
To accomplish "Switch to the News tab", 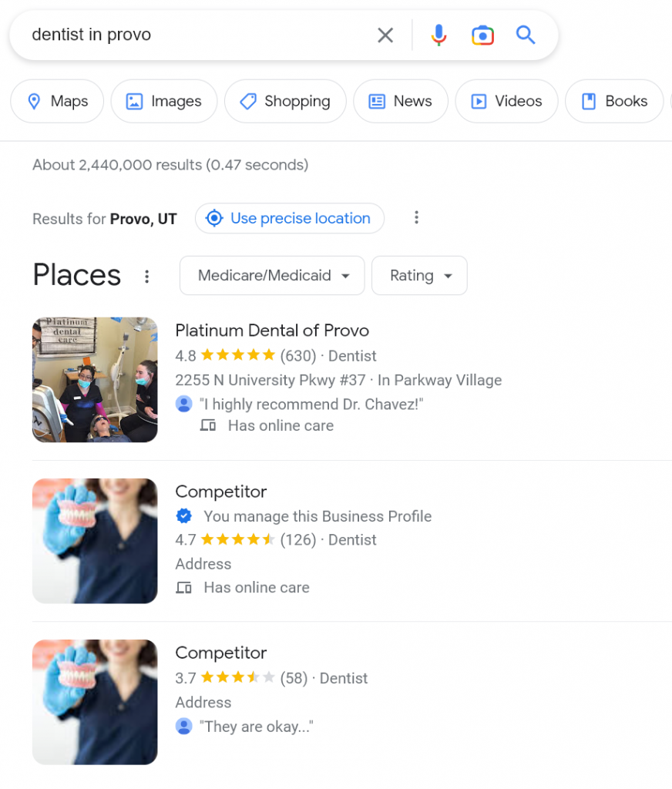I will pyautogui.click(x=400, y=101).
